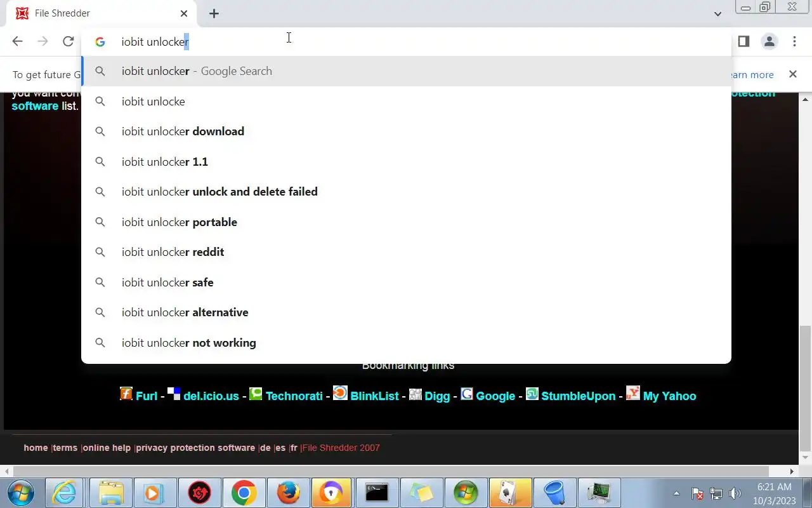This screenshot has width=812, height=508.
Task: Open the blue Recycle Bin taskbar icon
Action: pos(554,493)
